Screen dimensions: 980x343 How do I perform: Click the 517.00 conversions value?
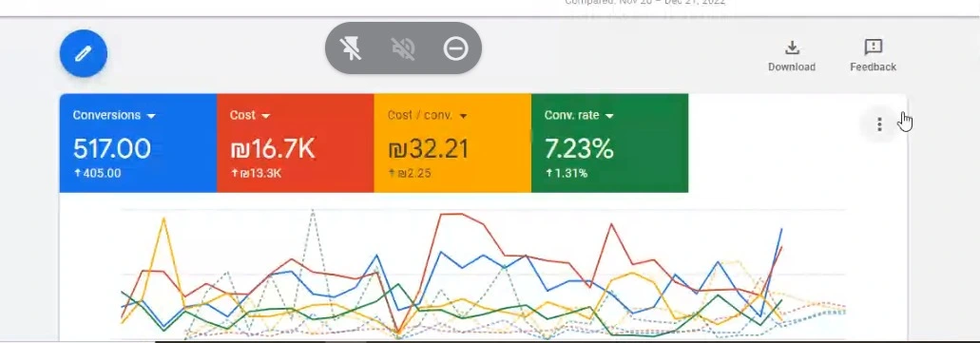[x=112, y=148]
